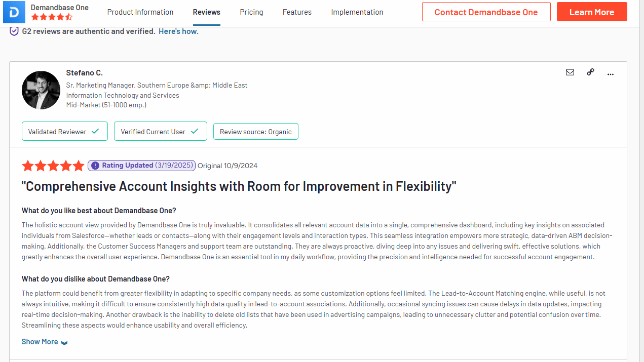Open the Implementation tab
The image size is (644, 362).
click(357, 12)
